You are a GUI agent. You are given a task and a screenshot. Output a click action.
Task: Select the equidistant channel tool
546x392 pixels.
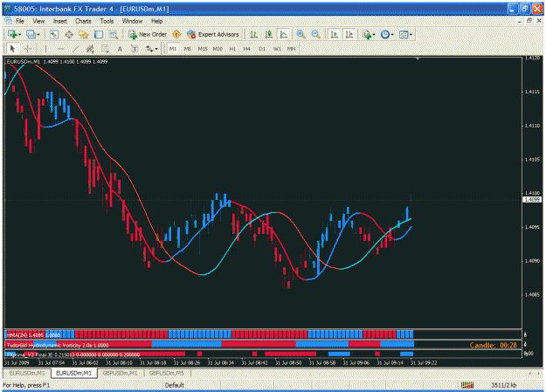click(x=90, y=49)
